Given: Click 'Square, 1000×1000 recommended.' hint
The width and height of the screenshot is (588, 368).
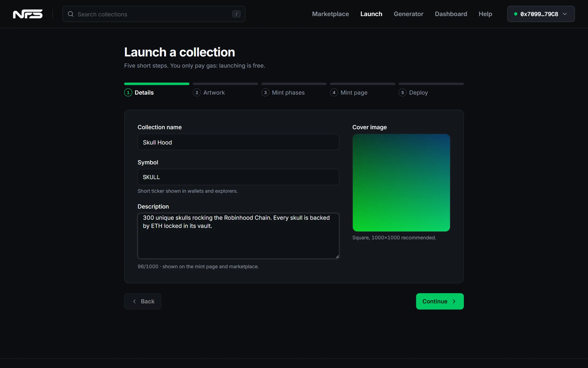Looking at the screenshot, I should [x=394, y=237].
